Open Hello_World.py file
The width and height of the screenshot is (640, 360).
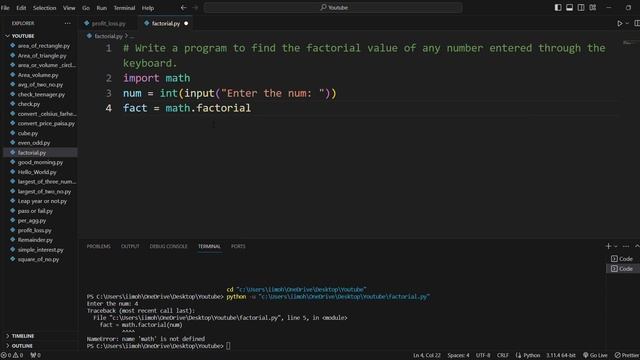(x=37, y=172)
